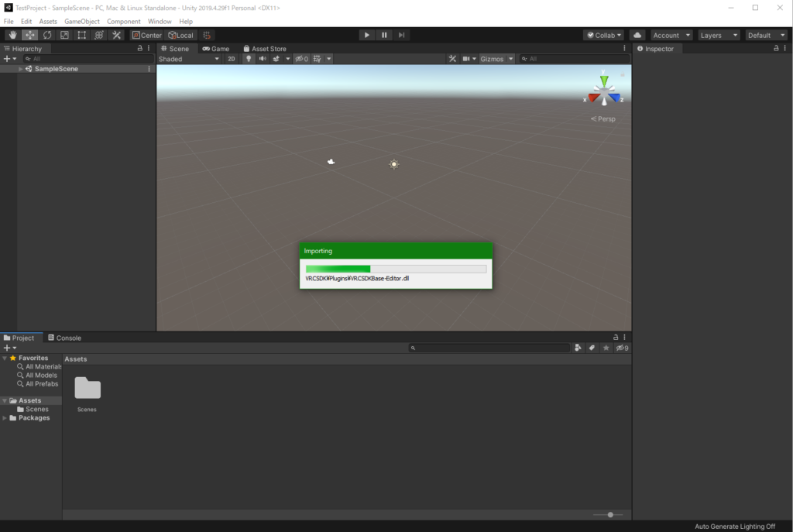This screenshot has width=793, height=532.
Task: Click the Project search field
Action: point(489,348)
